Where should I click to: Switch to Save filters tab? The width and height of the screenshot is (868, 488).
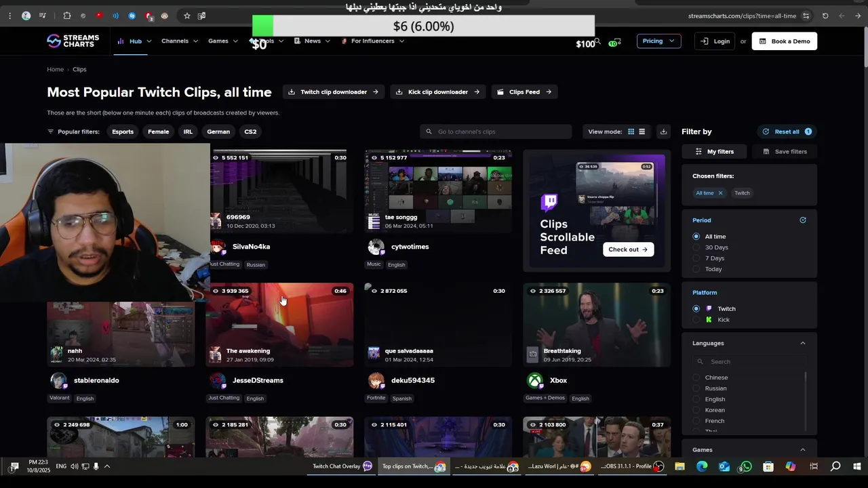(x=785, y=151)
